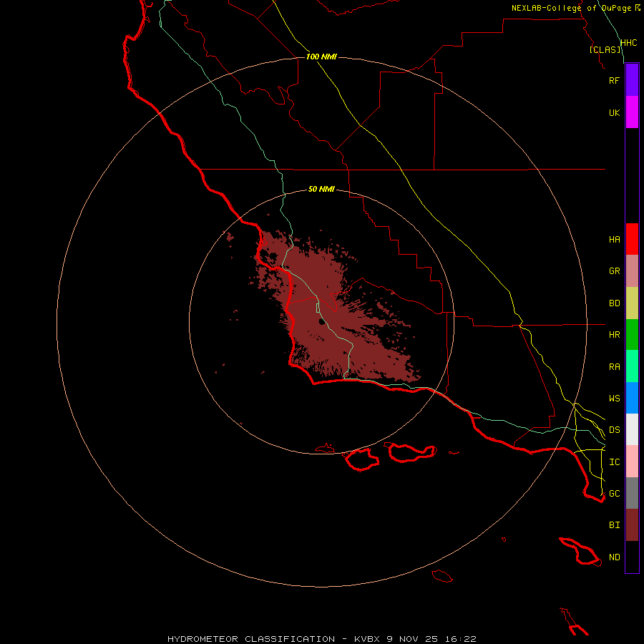Viewport: 644px width, 644px height.
Task: Select the DS white legend swatch
Action: point(632,429)
